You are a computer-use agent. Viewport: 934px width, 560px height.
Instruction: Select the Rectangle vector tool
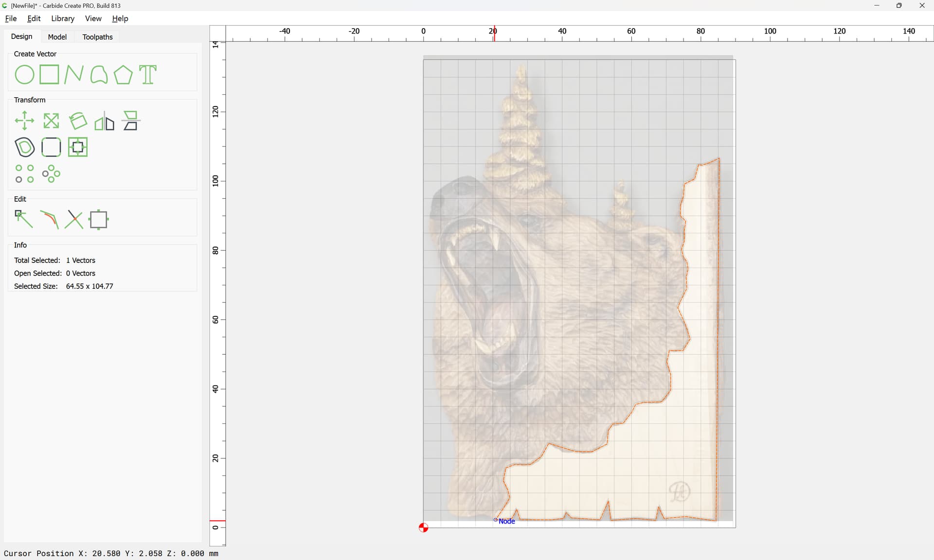pyautogui.click(x=49, y=75)
